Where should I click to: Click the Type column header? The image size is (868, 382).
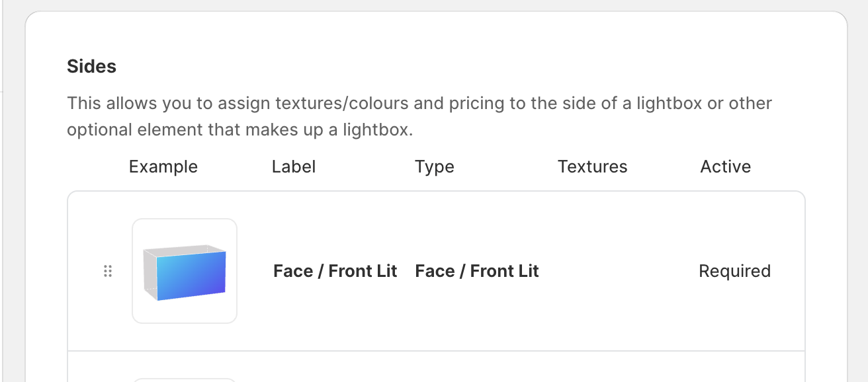coord(434,167)
